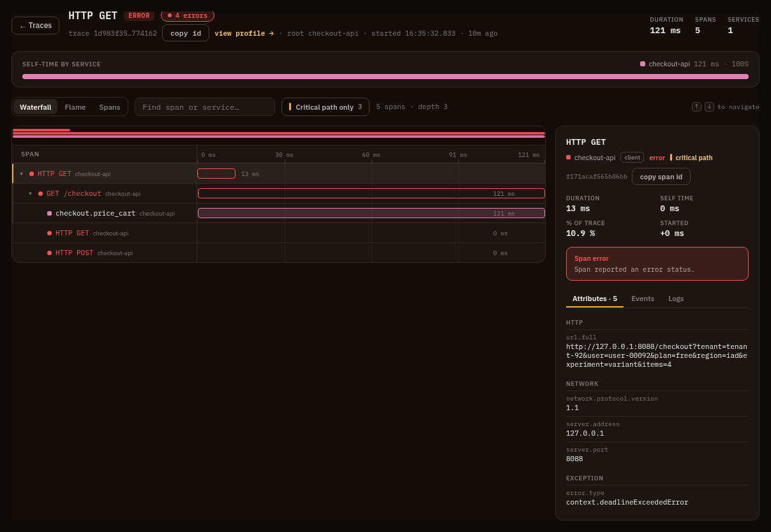The image size is (771, 532).
Task: Open the Events tab
Action: [643, 299]
